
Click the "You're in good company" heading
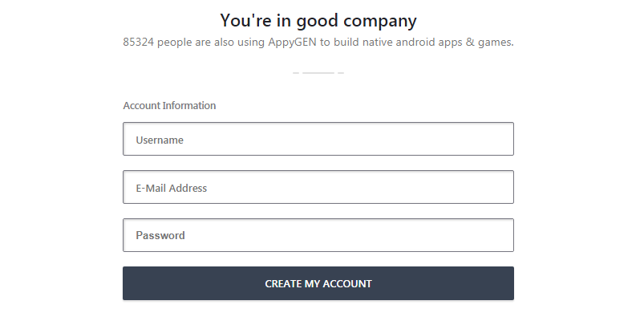coord(318,21)
